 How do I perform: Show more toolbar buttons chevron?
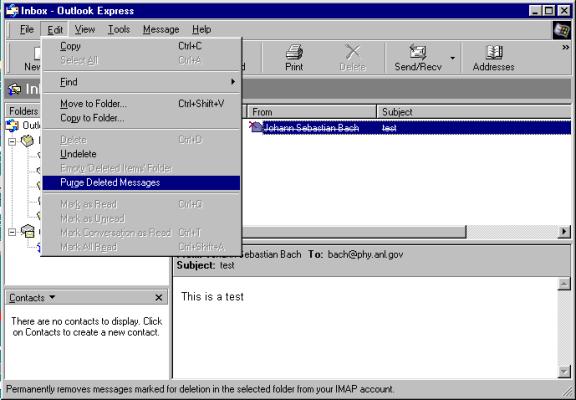tap(566, 47)
